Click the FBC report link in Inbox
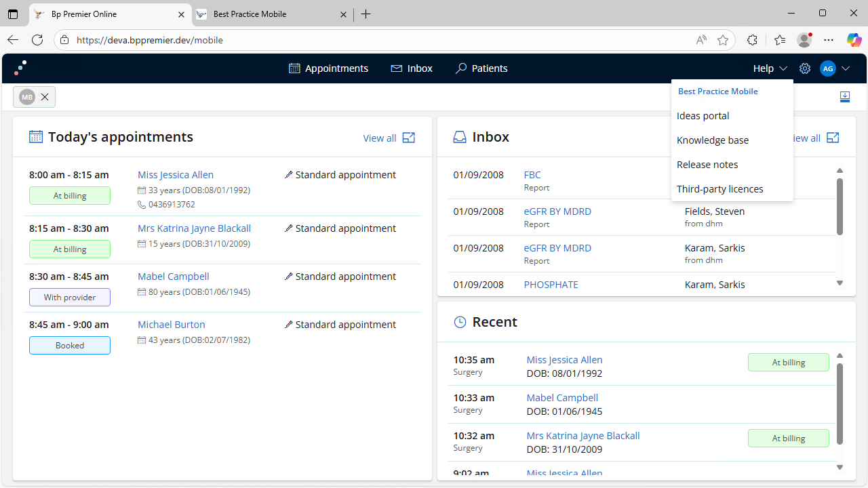 point(532,175)
